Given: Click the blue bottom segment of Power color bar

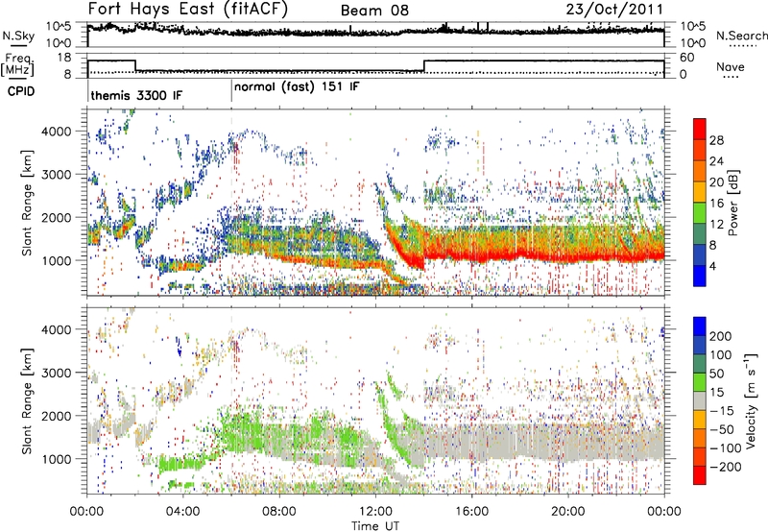Looking at the screenshot, I should coord(700,277).
